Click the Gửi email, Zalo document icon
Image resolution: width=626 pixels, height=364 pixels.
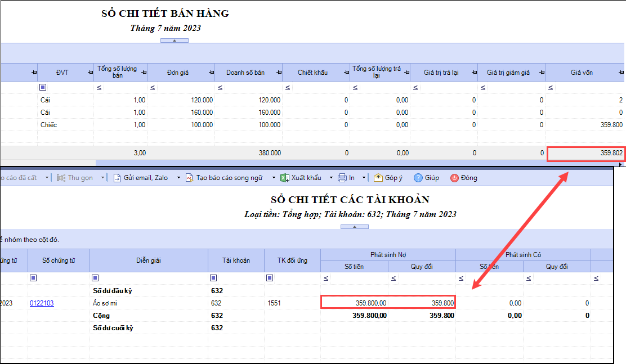[117, 178]
